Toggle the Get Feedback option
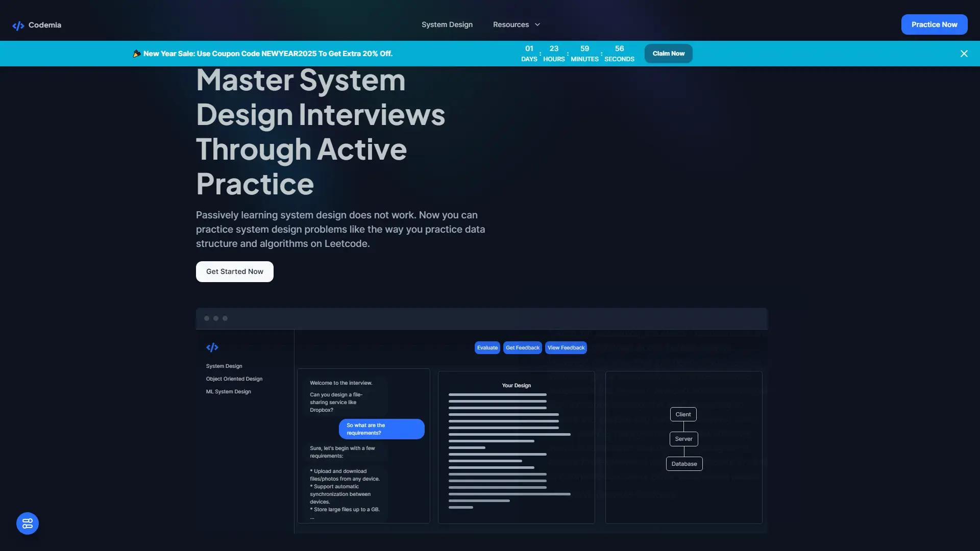Viewport: 980px width, 551px height. (x=522, y=347)
